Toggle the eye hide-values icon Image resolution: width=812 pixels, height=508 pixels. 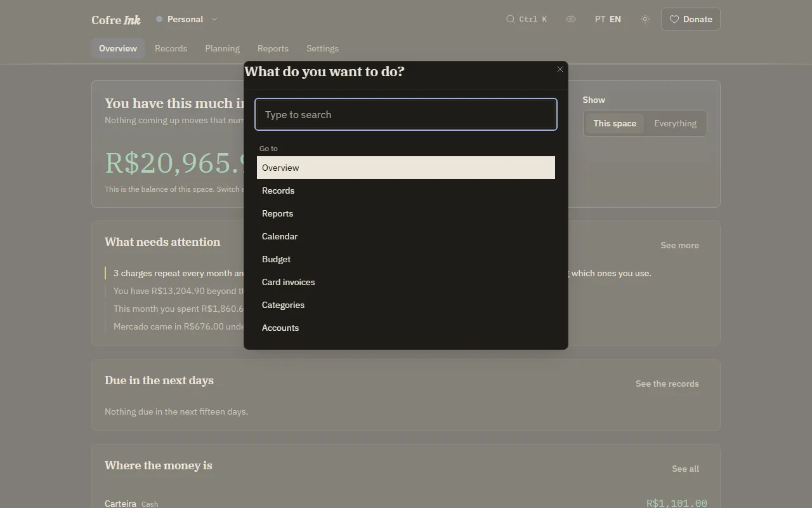pos(571,19)
